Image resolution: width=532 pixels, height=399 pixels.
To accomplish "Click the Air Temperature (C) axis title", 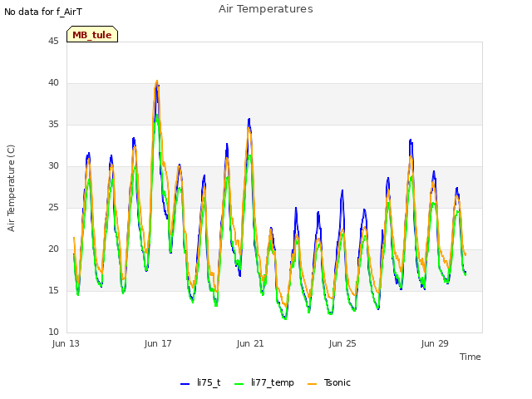I will [11, 189].
